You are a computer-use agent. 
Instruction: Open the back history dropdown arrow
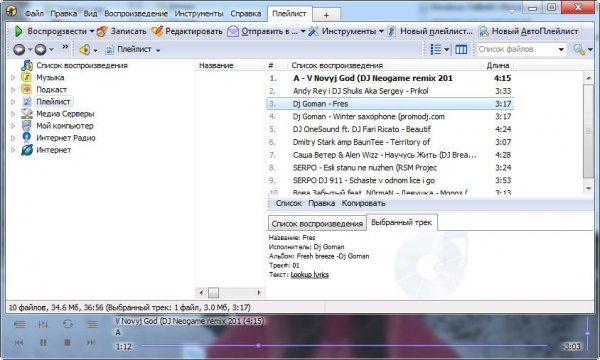point(29,50)
